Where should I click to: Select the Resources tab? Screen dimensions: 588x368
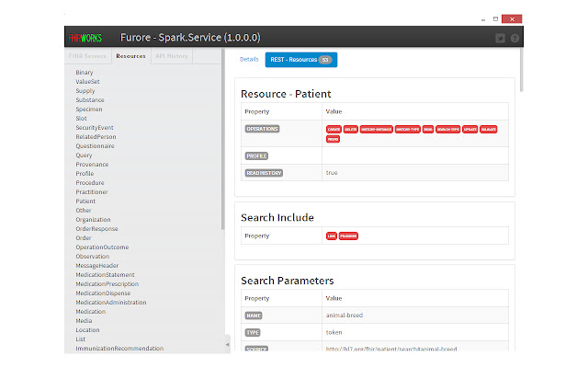130,56
